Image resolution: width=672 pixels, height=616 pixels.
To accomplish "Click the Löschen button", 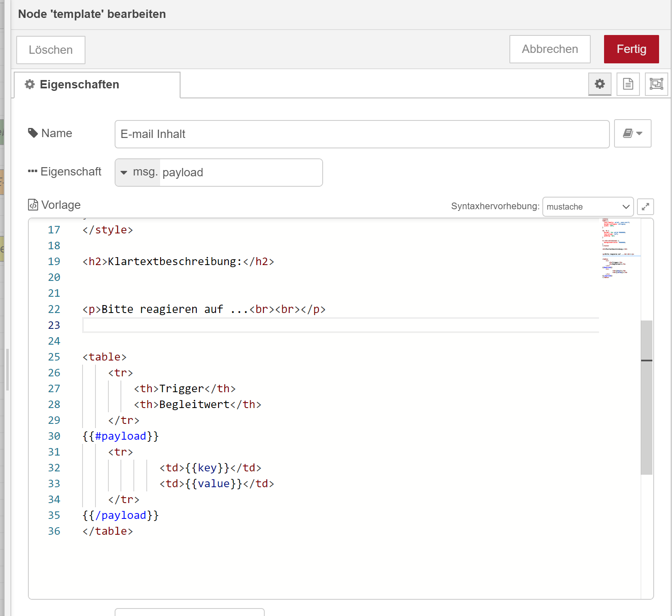I will pos(51,50).
